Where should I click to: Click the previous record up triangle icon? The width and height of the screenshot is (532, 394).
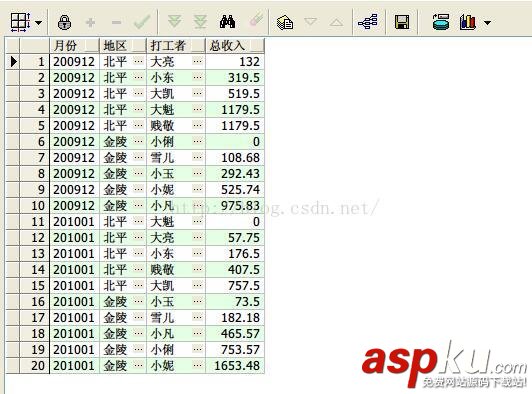tap(336, 22)
